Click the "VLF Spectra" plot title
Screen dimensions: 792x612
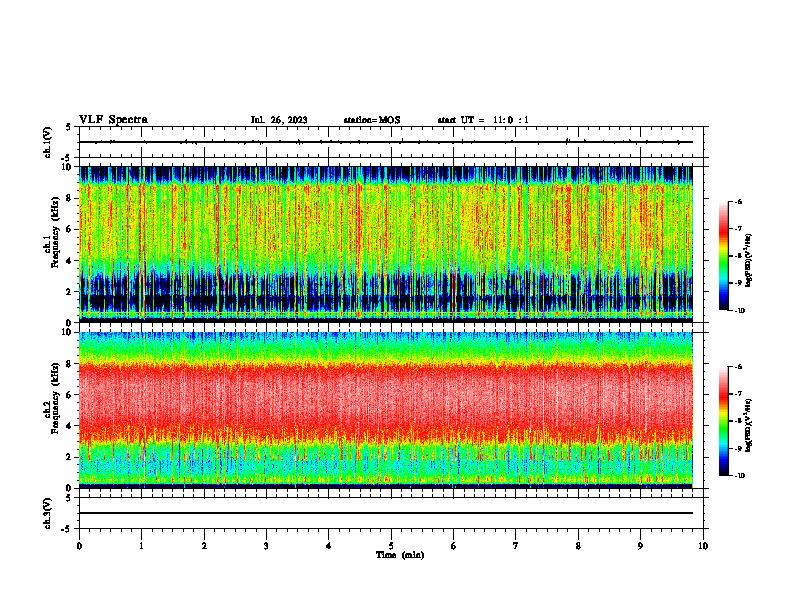click(x=113, y=120)
